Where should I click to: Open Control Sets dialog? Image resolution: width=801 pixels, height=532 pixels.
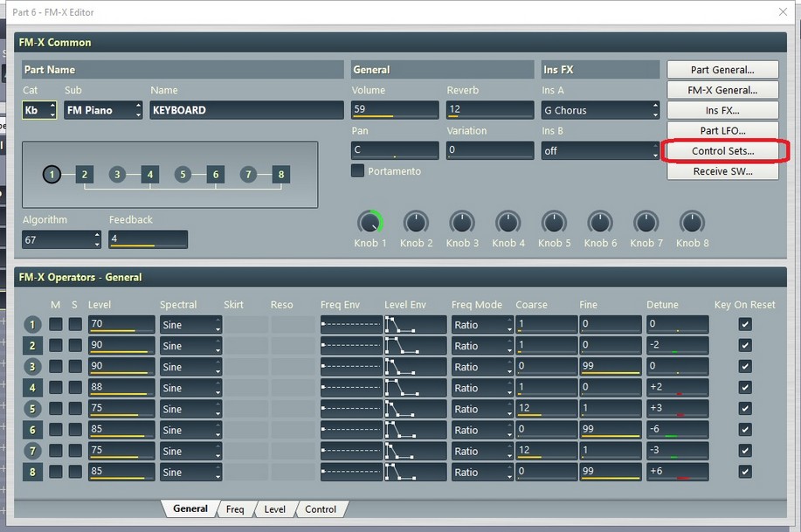tap(722, 151)
